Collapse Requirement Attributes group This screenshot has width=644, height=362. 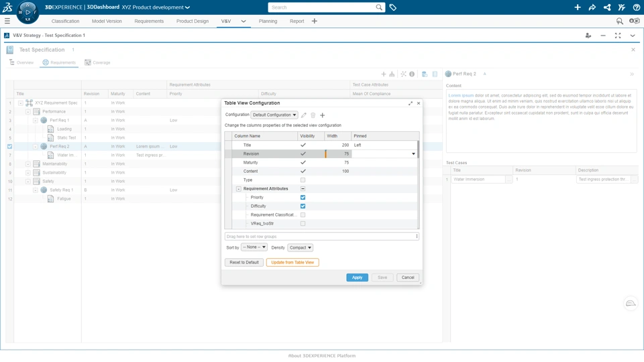click(239, 189)
